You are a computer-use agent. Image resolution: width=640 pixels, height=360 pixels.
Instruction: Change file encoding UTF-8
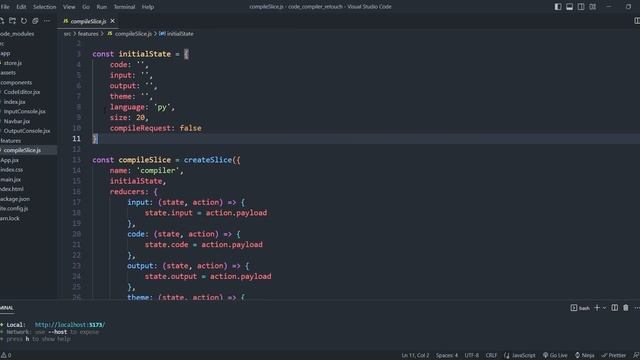click(471, 356)
